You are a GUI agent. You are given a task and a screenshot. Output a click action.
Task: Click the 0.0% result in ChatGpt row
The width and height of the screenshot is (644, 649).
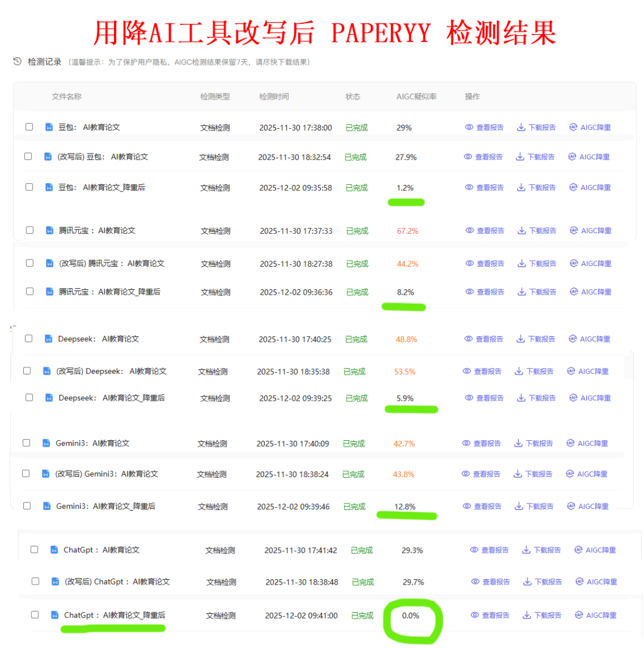tap(411, 615)
